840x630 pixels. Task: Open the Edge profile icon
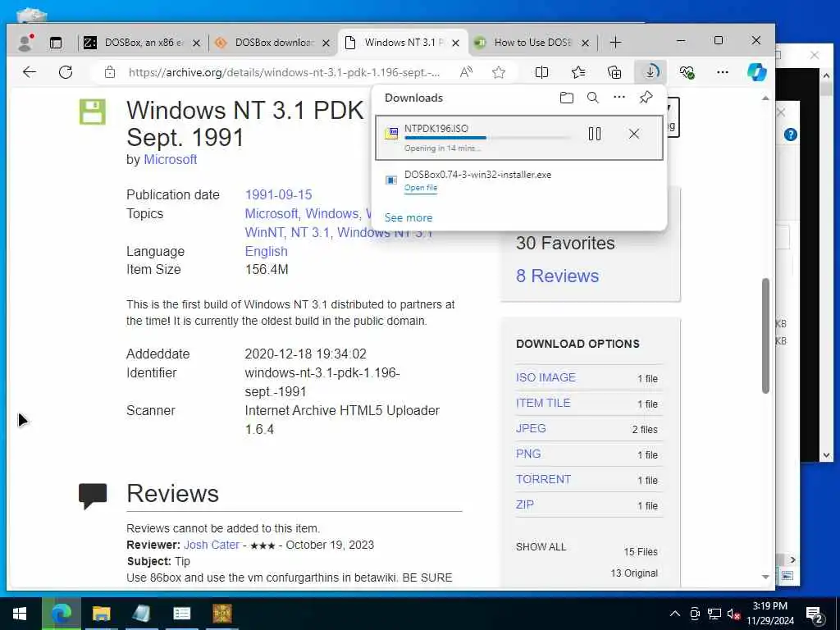25,43
